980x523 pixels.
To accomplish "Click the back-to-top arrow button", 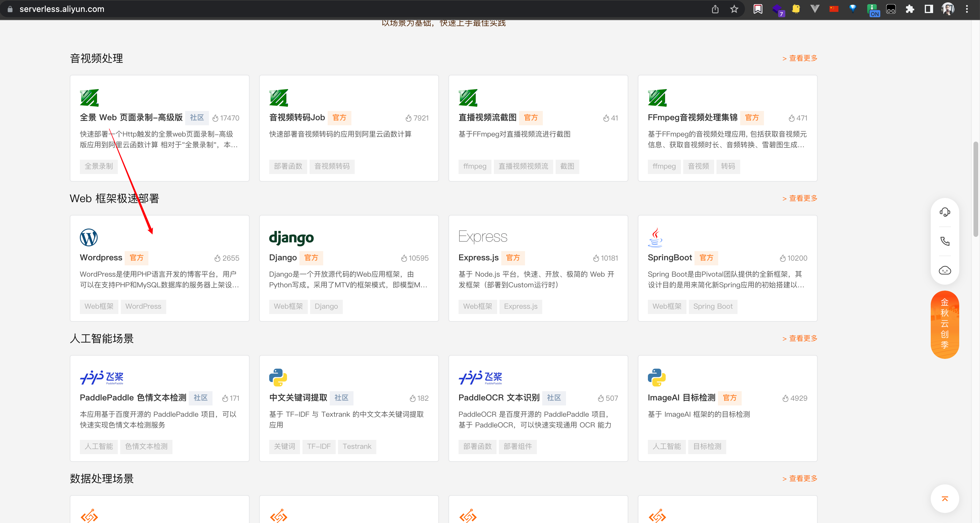I will (945, 499).
